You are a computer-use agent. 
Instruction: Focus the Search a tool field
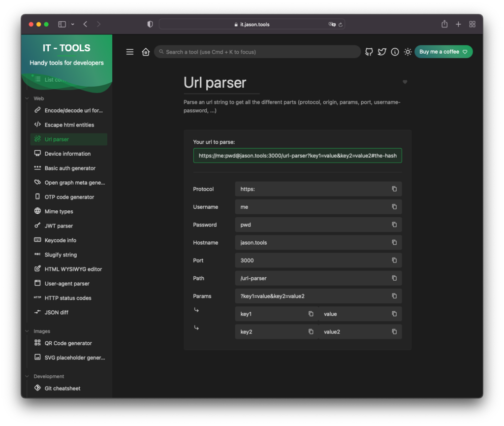pyautogui.click(x=257, y=52)
